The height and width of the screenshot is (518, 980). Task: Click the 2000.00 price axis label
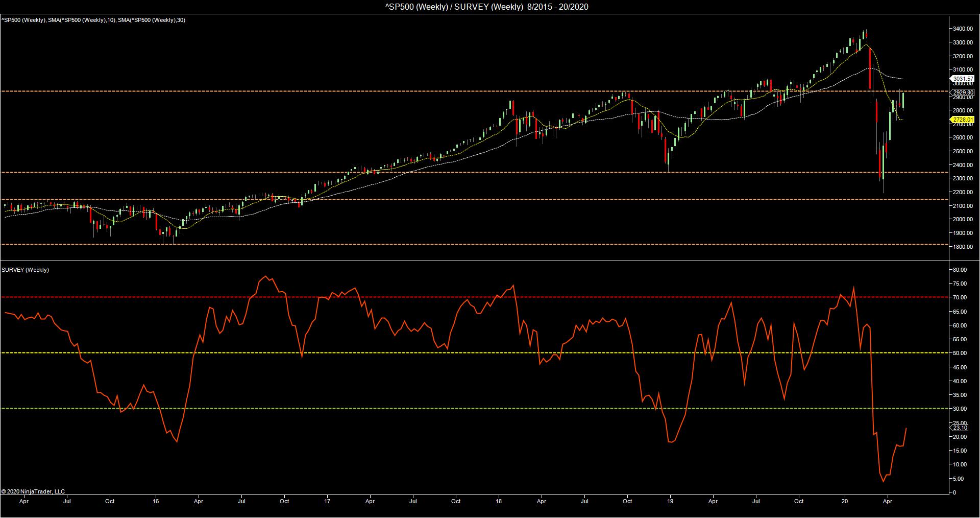[962, 220]
